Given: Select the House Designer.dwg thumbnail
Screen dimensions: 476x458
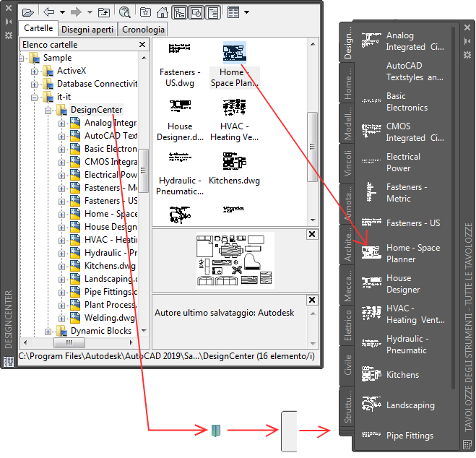Looking at the screenshot, I should tap(180, 120).
